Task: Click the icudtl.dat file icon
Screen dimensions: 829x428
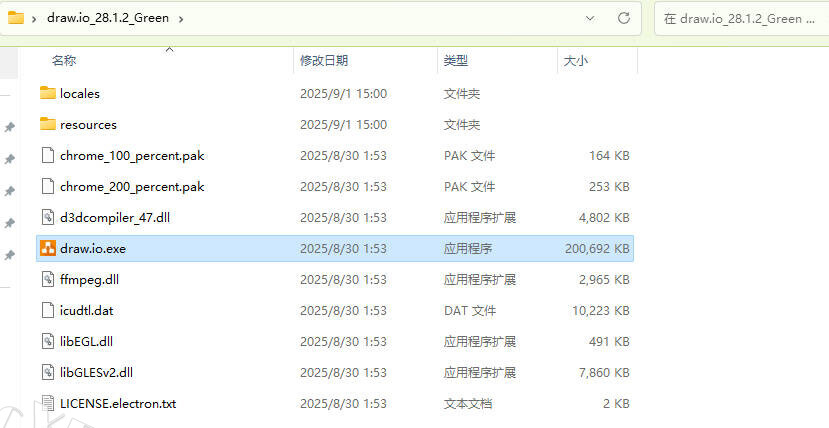Action: (x=48, y=310)
